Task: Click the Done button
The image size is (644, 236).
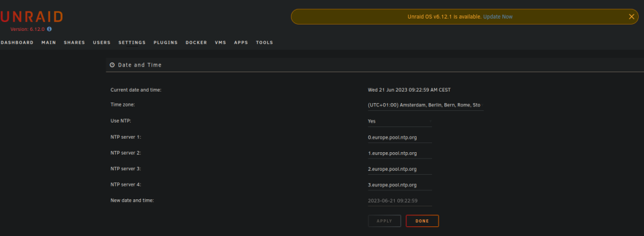Action: (x=422, y=221)
